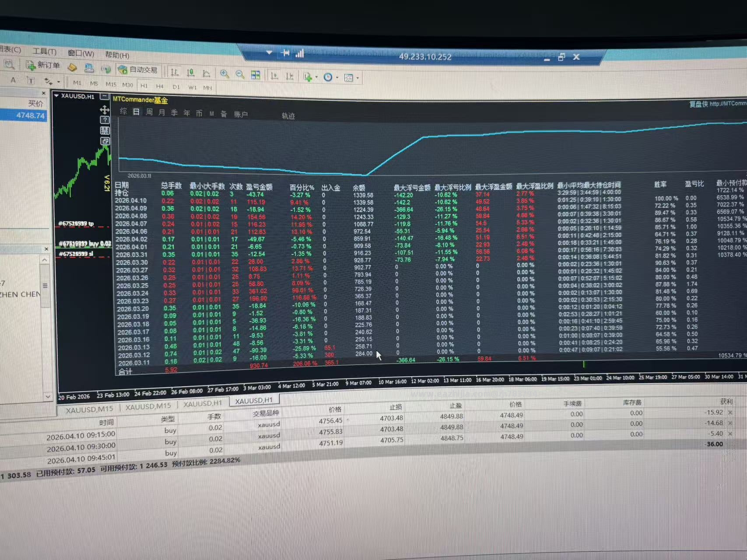Open the 窗口(W) menu
The height and width of the screenshot is (560, 747).
(81, 53)
